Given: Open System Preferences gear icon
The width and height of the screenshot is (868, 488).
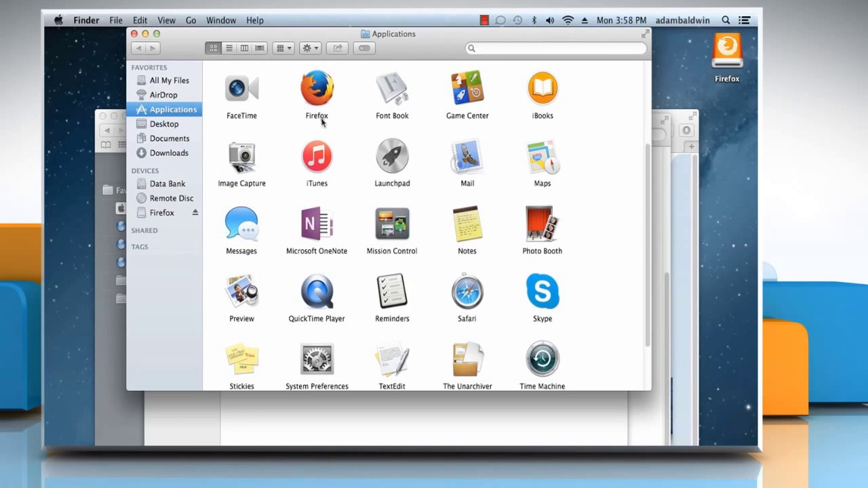Looking at the screenshot, I should click(x=317, y=360).
